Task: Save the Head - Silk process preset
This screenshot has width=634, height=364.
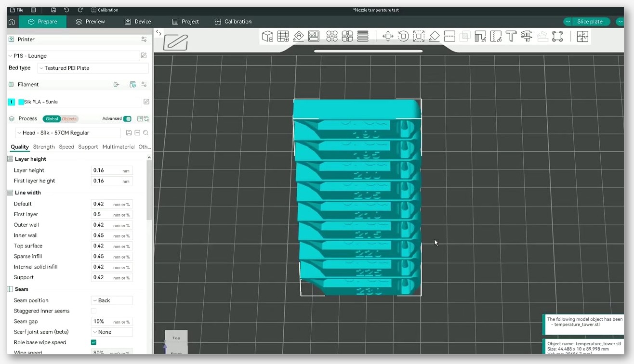Action: pos(129,133)
